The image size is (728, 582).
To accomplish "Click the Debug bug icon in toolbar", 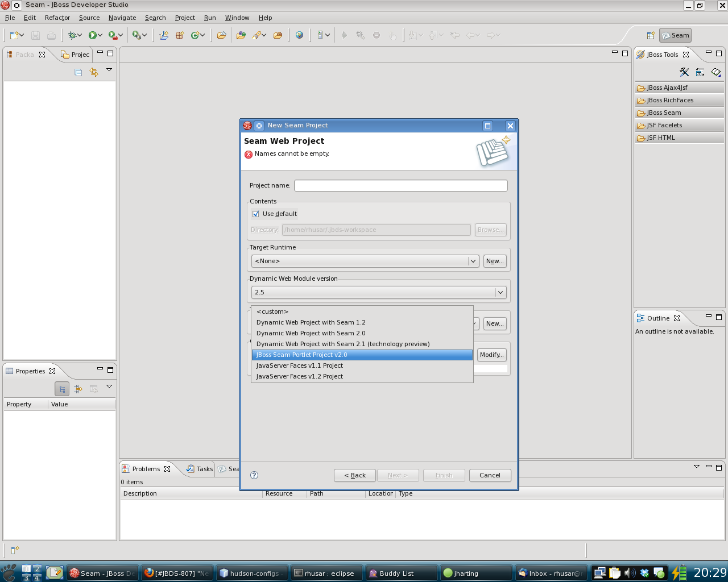I will (x=72, y=35).
